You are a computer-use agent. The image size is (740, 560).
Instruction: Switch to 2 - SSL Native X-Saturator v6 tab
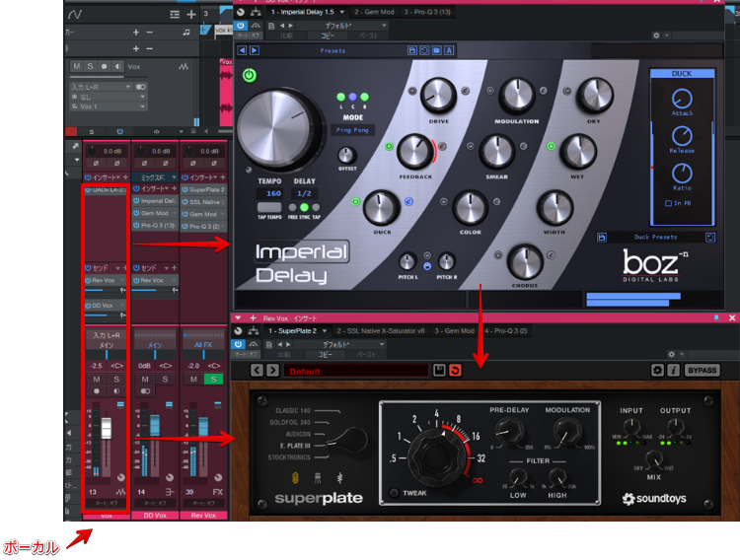(381, 330)
